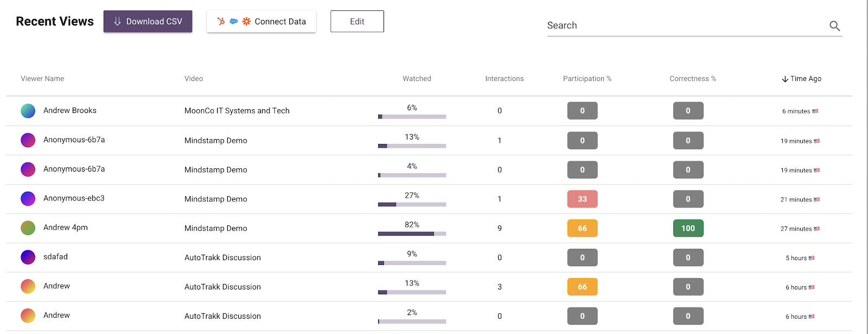The image size is (868, 334).
Task: Sort table by Viewer Name column
Action: pos(42,79)
